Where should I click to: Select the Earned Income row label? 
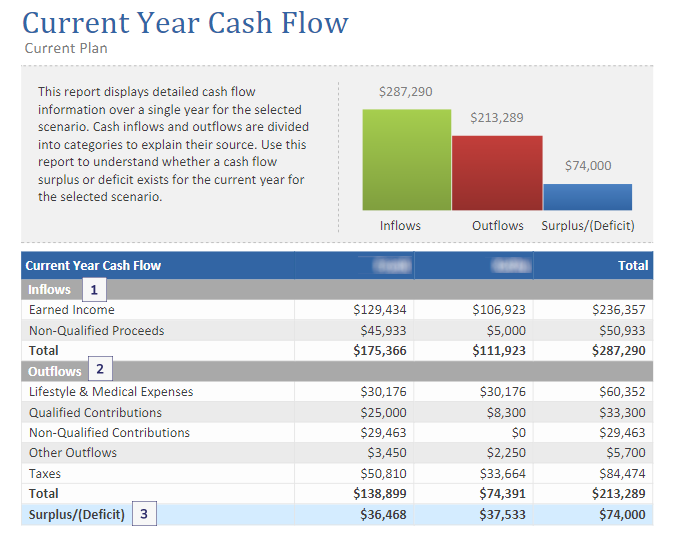tap(72, 310)
